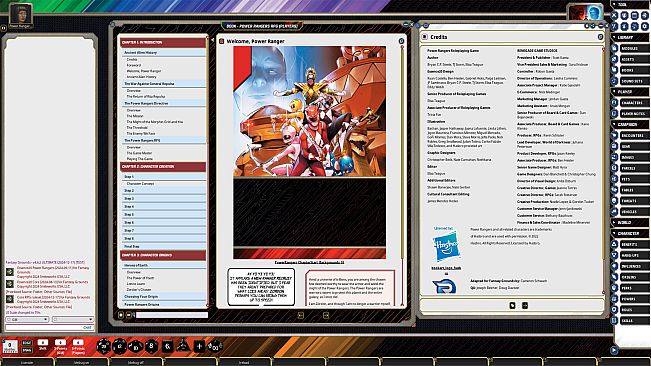The image size is (651, 366).
Task: Pick the d100 percentile die
Action: pyautogui.click(x=215, y=345)
